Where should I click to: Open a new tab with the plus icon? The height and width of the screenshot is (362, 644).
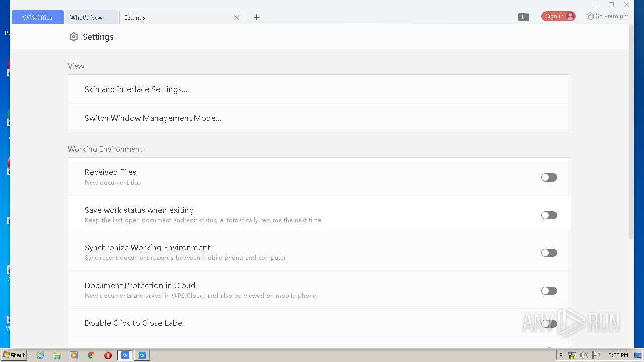coord(257,17)
